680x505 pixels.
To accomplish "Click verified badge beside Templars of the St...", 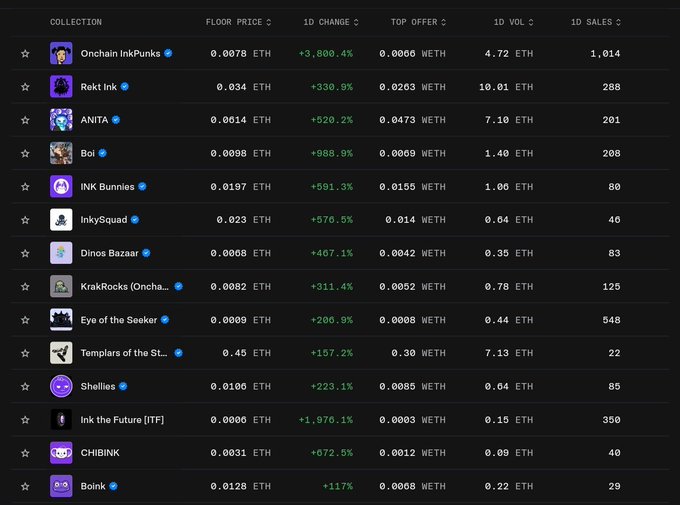I will (178, 353).
